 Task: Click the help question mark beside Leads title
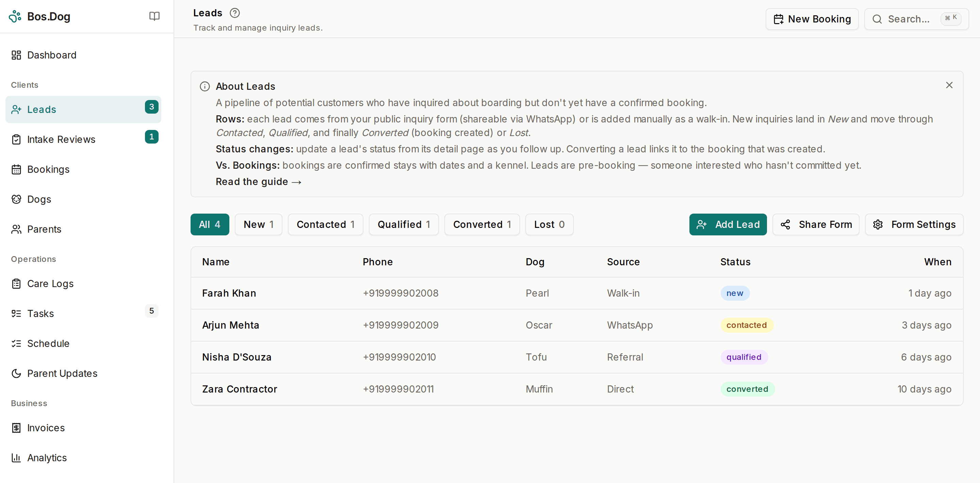pyautogui.click(x=235, y=13)
